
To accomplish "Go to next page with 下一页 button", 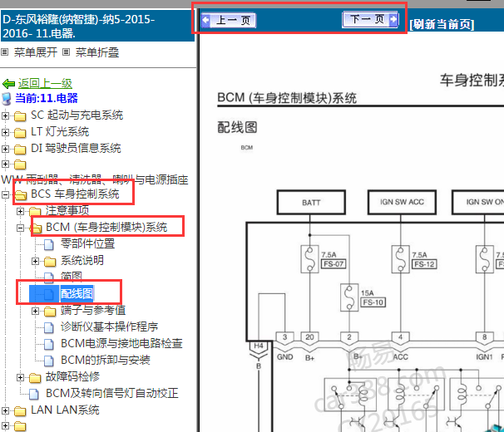I will click(x=370, y=19).
